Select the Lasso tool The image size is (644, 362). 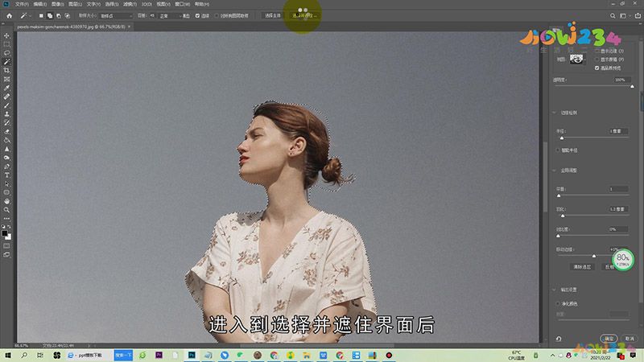pos(6,53)
